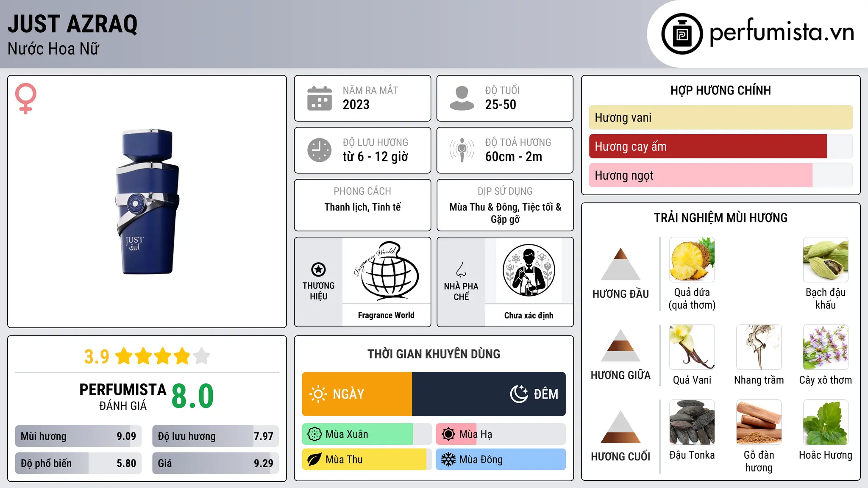Screen dimensions: 868x488
Task: Click the 3.9 rating number
Action: coord(97,357)
